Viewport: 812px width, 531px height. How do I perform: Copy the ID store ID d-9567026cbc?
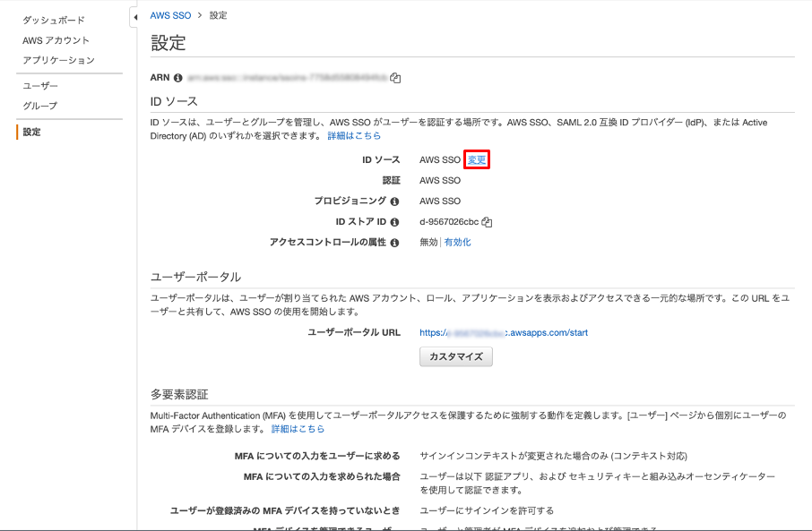pos(487,222)
